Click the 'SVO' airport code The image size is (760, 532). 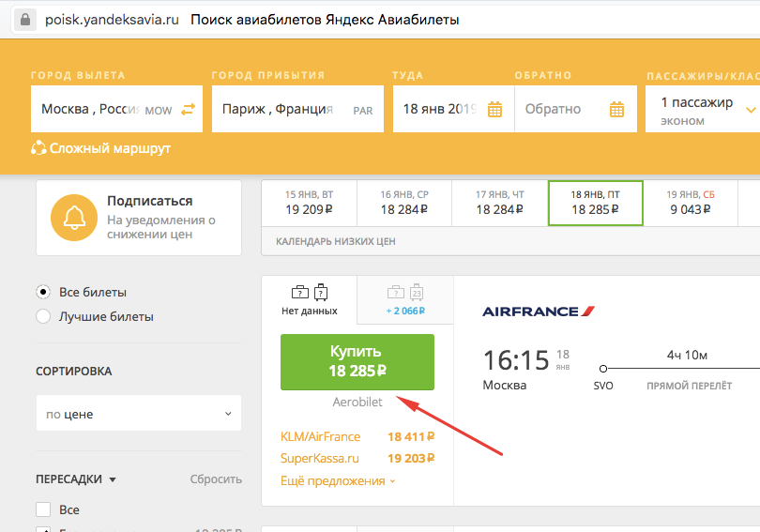[603, 387]
